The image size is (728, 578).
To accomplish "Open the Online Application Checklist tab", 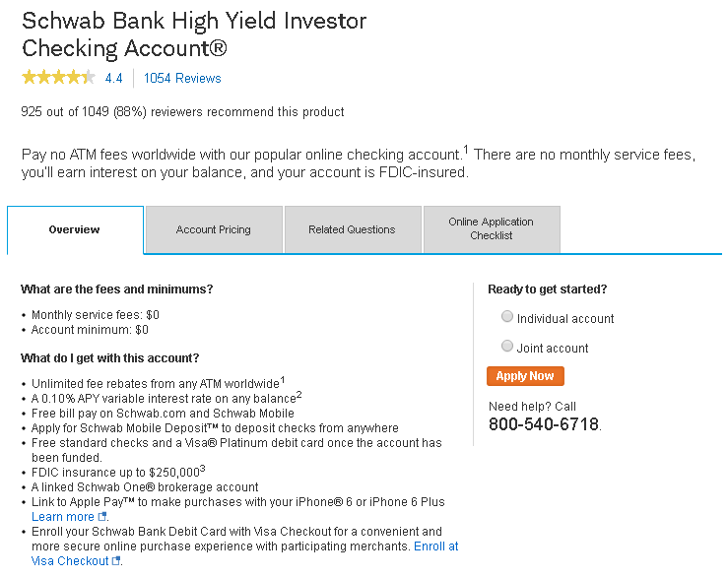I will tap(491, 229).
